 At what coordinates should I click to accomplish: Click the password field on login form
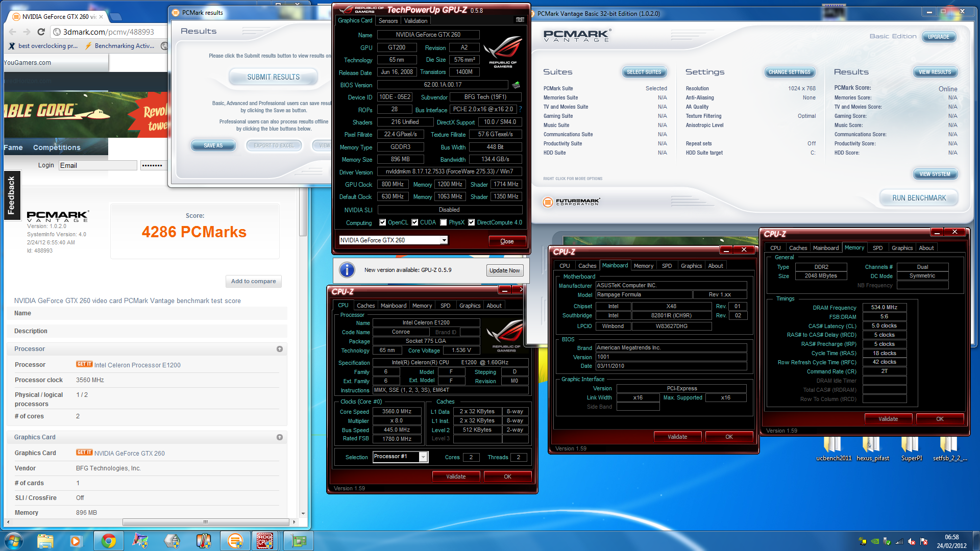(153, 165)
